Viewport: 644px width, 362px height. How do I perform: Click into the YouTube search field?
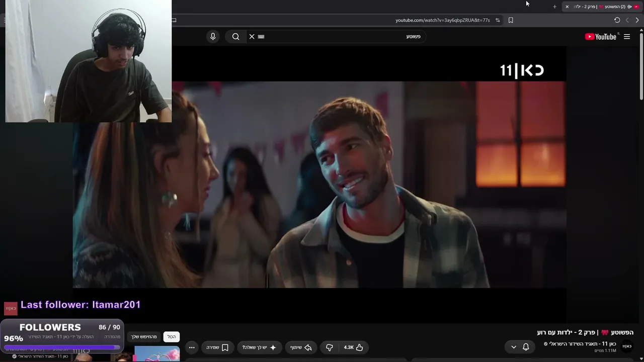[337, 36]
